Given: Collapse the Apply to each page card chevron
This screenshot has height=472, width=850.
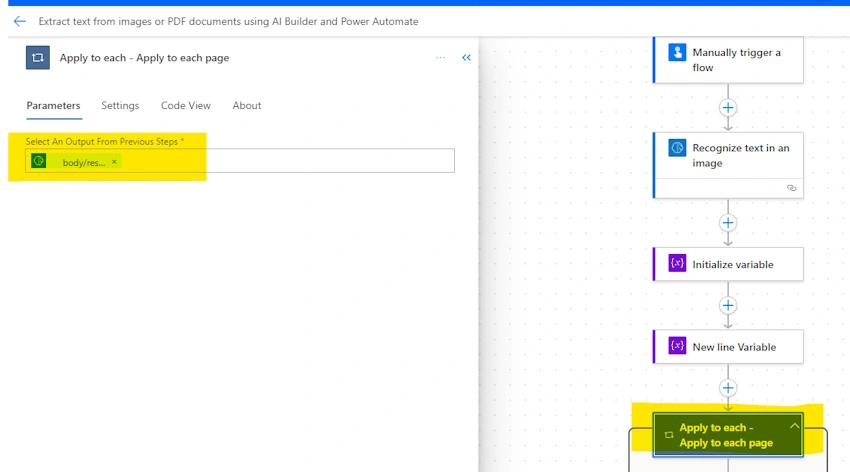Looking at the screenshot, I should [794, 426].
